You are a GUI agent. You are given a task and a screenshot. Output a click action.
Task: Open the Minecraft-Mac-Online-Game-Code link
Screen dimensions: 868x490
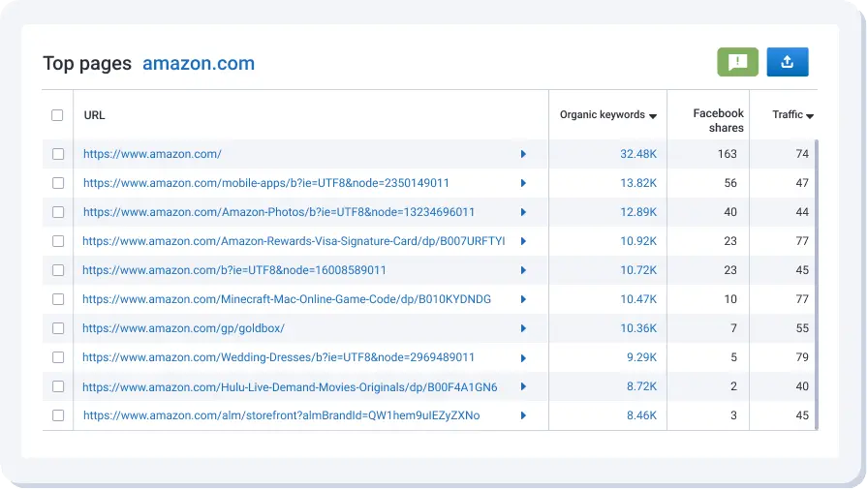287,299
